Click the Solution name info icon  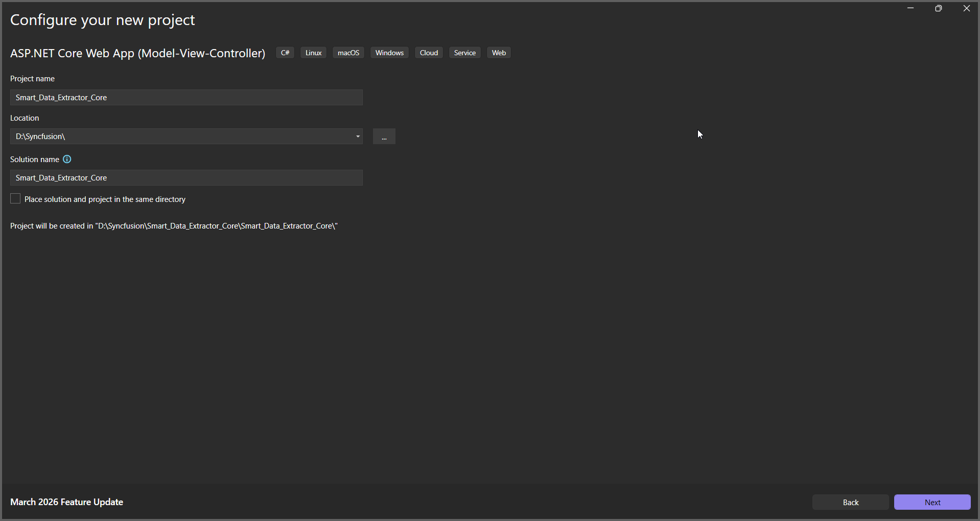tap(67, 160)
